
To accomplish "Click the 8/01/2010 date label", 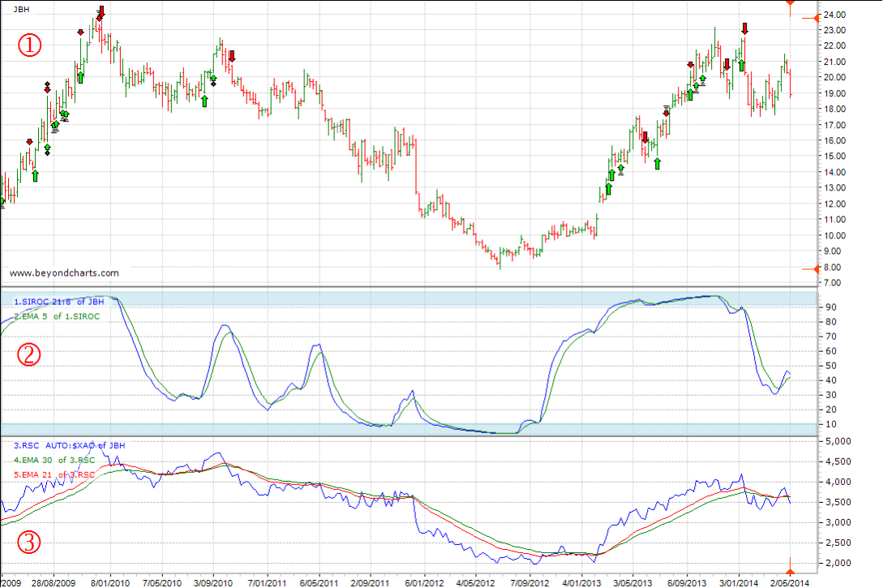I will (109, 583).
